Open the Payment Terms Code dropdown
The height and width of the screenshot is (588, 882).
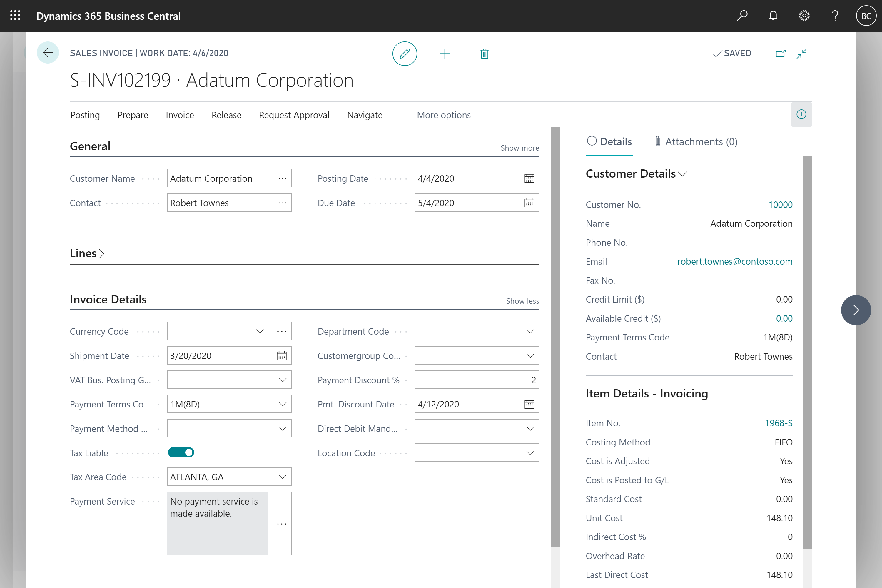[x=282, y=404]
